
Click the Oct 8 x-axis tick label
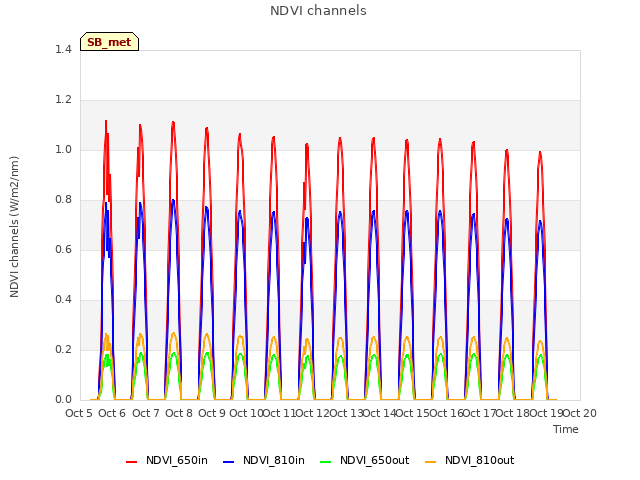[179, 413]
